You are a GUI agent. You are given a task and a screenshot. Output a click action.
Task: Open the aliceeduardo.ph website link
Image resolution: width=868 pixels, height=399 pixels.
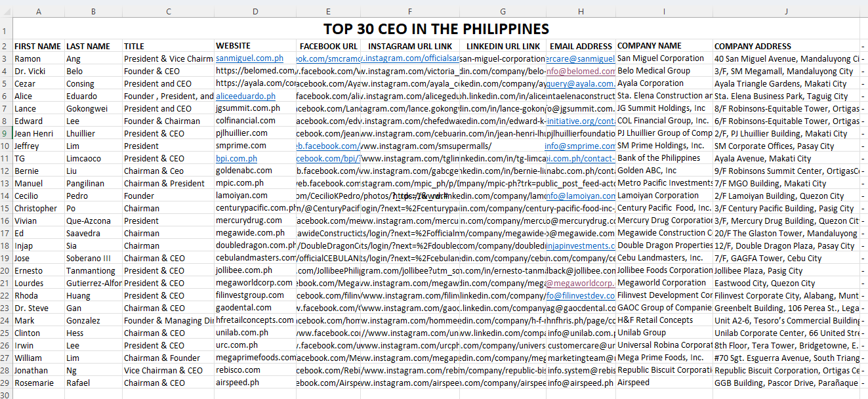(245, 96)
